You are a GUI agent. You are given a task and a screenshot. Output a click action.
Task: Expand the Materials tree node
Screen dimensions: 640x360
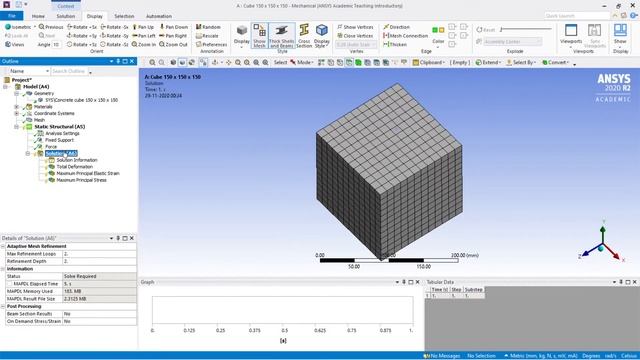click(17, 107)
